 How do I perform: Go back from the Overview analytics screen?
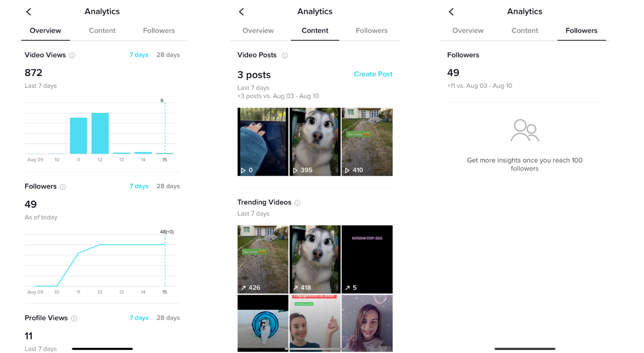(29, 11)
